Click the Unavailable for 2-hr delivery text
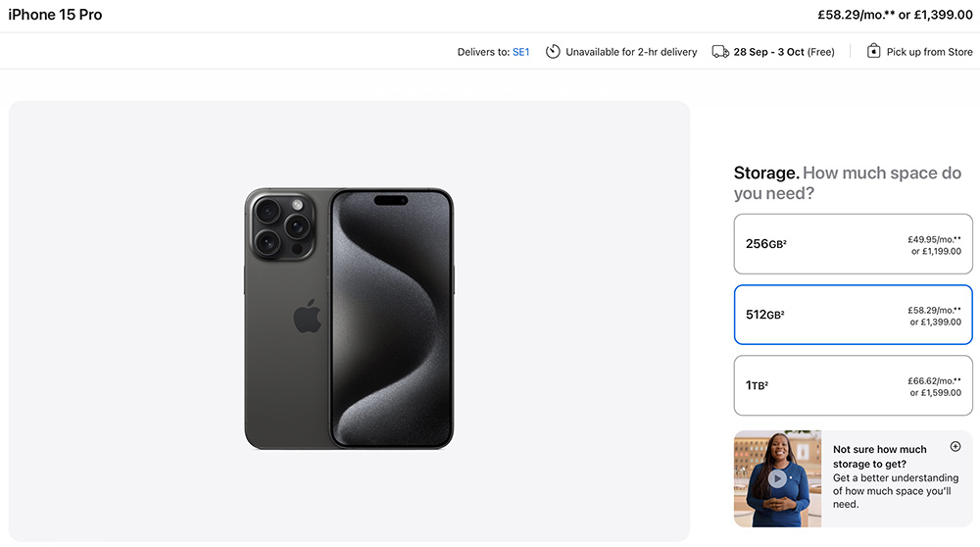 [631, 52]
